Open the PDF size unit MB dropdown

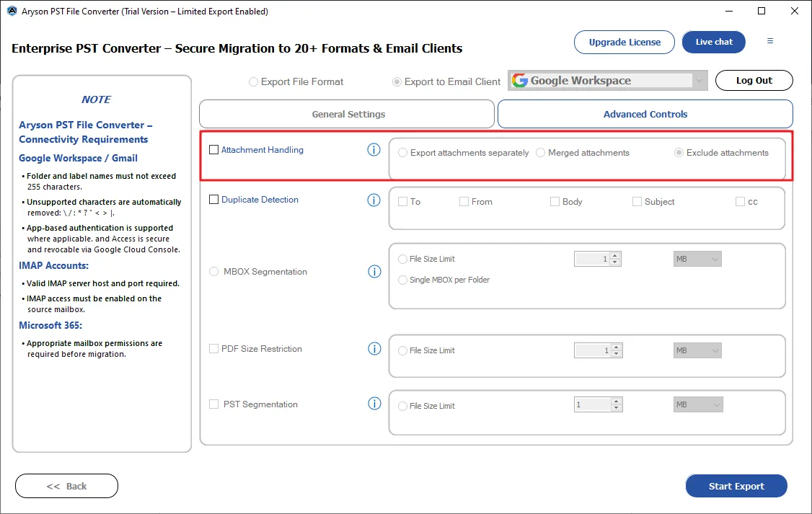click(x=697, y=350)
